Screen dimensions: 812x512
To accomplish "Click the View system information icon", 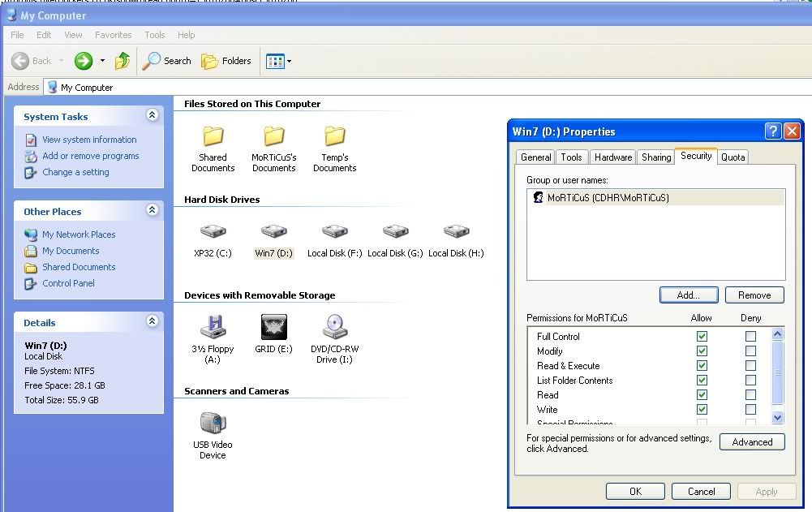I will point(31,140).
